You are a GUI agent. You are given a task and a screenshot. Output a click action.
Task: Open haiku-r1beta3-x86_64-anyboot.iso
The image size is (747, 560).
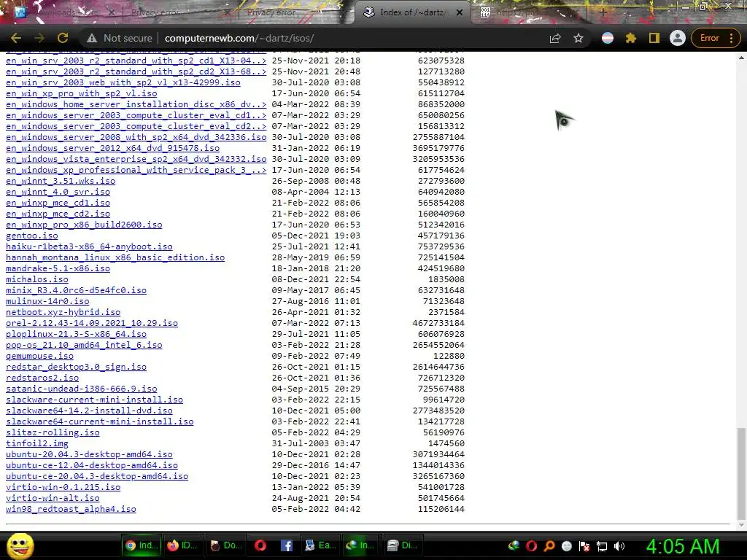pyautogui.click(x=89, y=246)
